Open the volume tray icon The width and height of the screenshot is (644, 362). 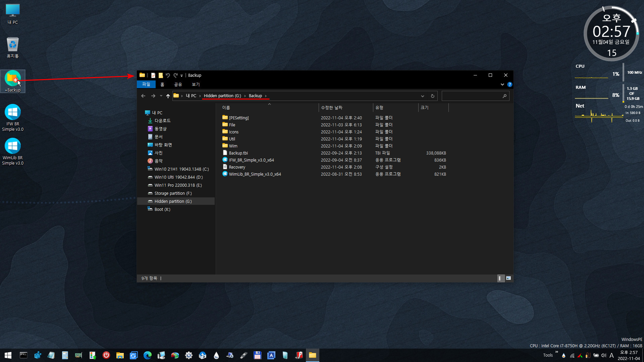click(x=603, y=355)
